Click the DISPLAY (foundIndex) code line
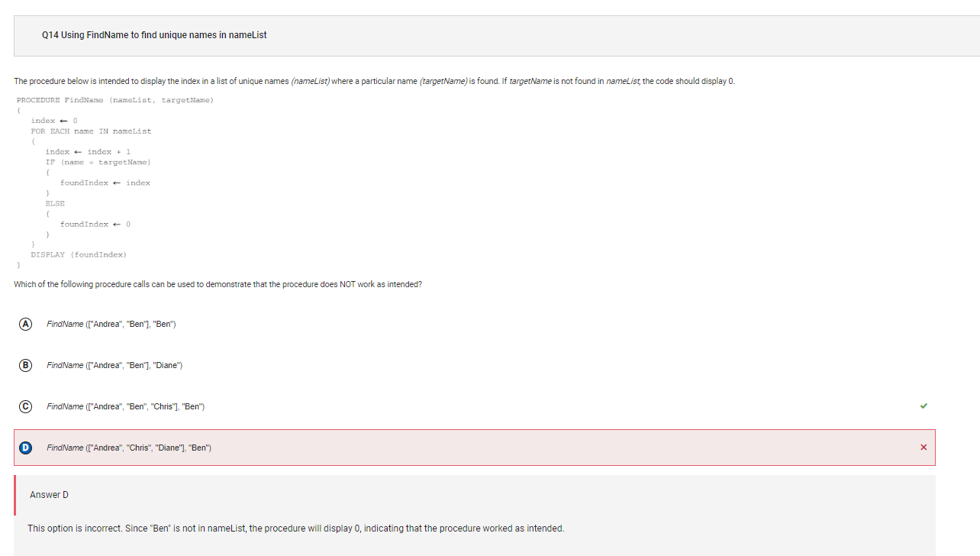980x556 pixels. click(79, 254)
